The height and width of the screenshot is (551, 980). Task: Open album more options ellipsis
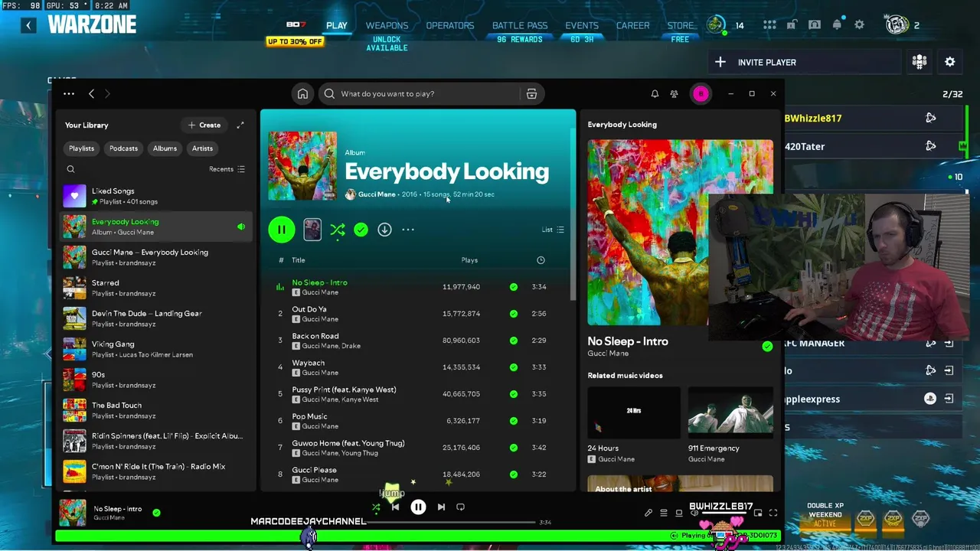[x=408, y=230]
